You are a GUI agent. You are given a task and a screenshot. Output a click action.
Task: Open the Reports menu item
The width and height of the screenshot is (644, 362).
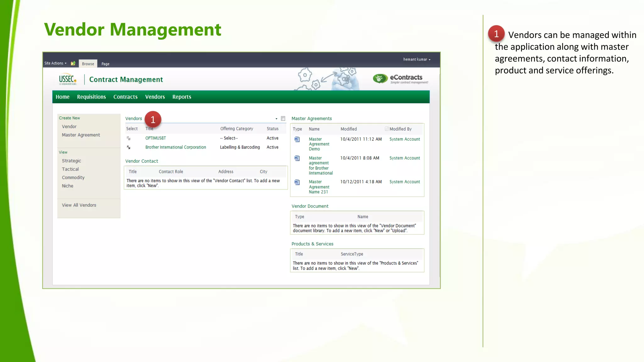182,97
